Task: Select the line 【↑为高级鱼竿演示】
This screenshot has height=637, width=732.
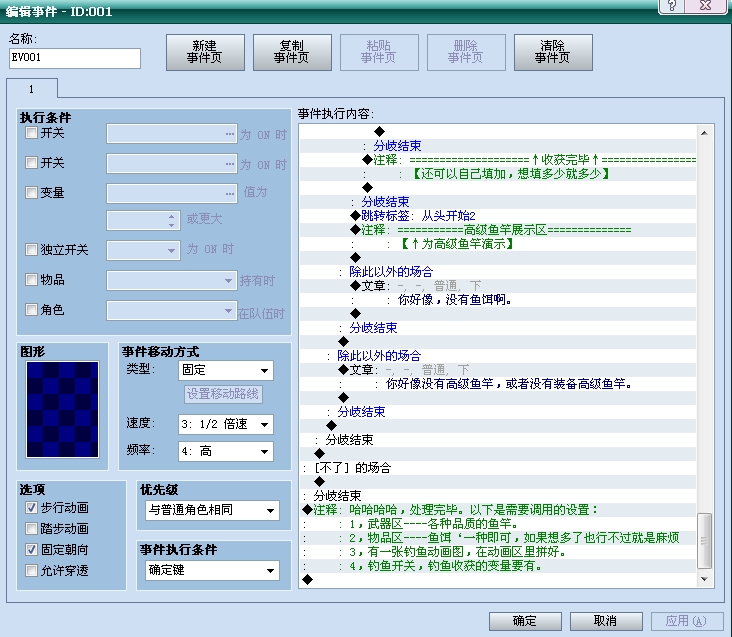Action: coord(498,244)
